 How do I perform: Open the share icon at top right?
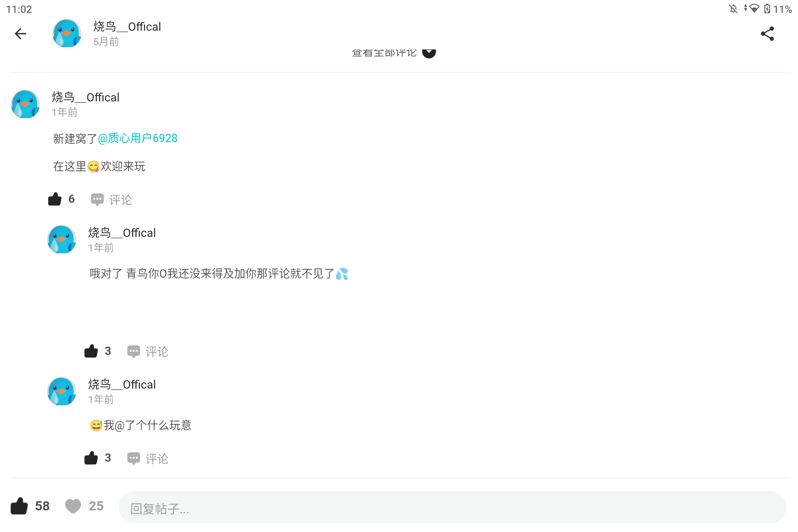(767, 34)
